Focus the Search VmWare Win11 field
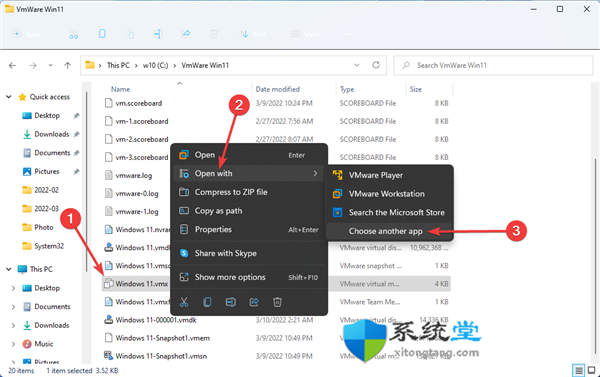Viewport: 600px width, 377px height. pos(493,65)
